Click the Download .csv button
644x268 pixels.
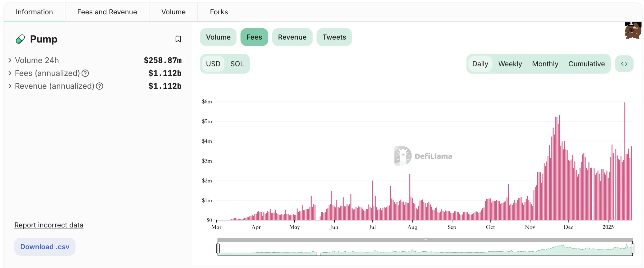[45, 247]
